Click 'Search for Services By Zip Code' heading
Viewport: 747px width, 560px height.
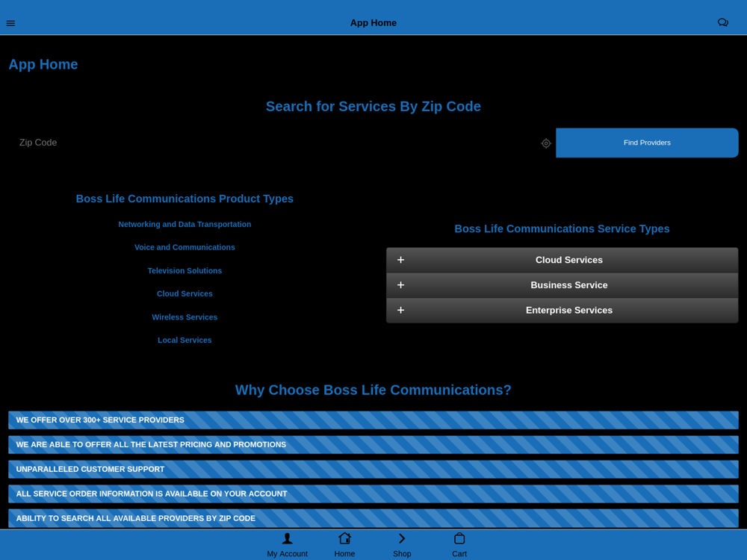373,107
